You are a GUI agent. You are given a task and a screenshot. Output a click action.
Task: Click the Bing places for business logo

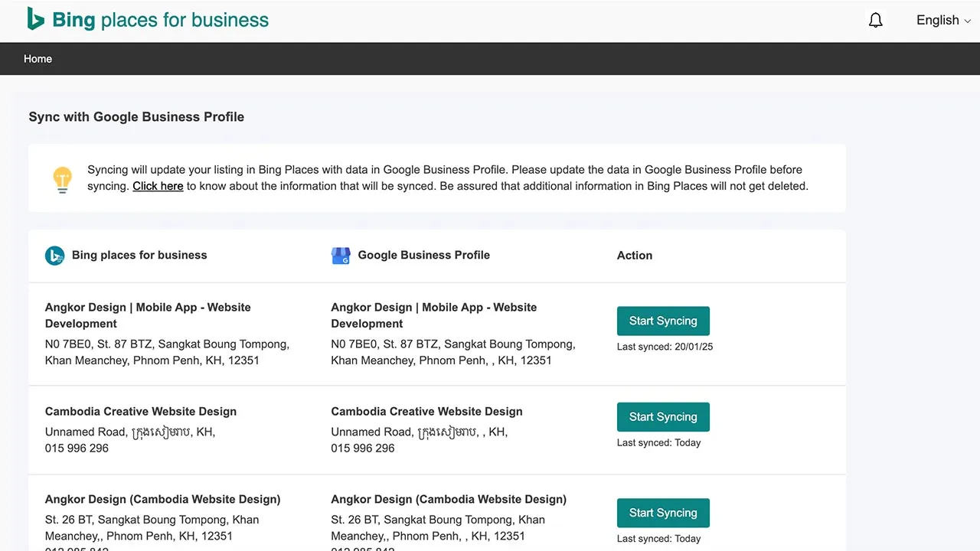tap(148, 20)
